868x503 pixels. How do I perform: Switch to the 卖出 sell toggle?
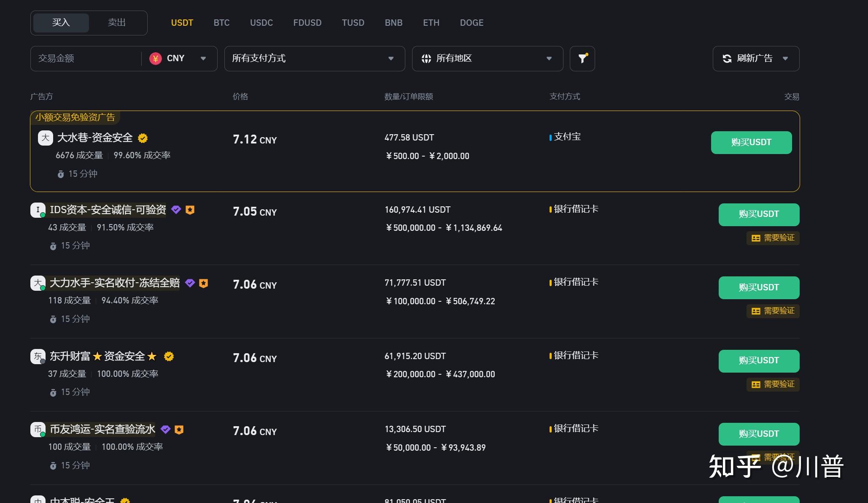click(x=116, y=23)
